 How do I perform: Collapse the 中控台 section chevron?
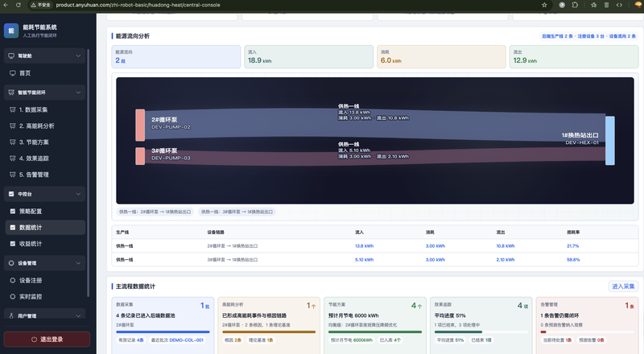coord(78,194)
